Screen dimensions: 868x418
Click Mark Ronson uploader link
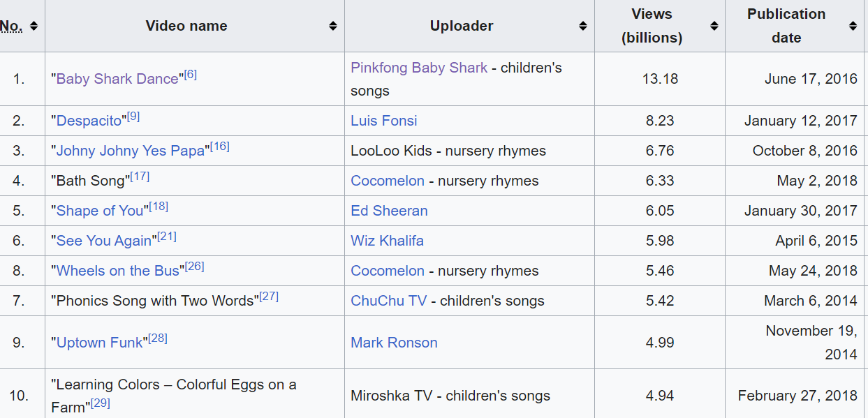click(x=394, y=343)
